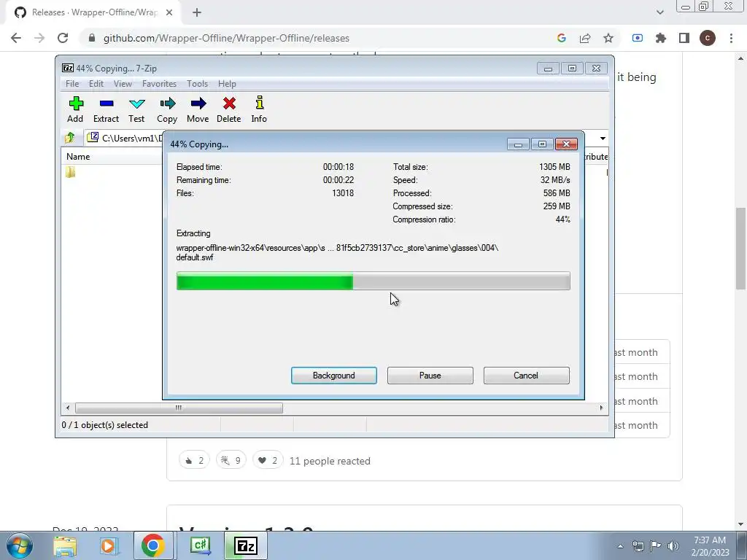Toggle Chrome side panel icon
The width and height of the screenshot is (747, 560).
pos(684,38)
